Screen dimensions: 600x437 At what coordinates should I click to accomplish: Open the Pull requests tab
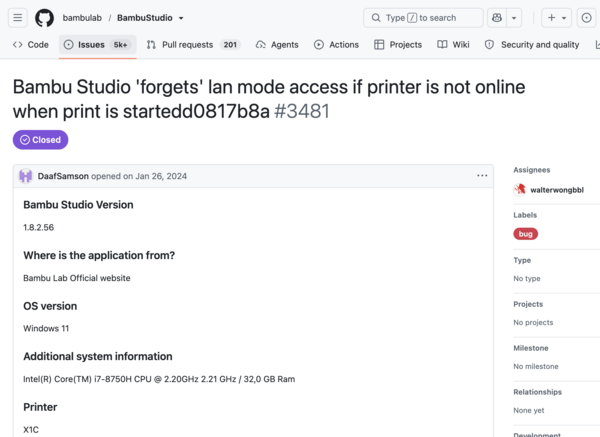[x=193, y=45]
